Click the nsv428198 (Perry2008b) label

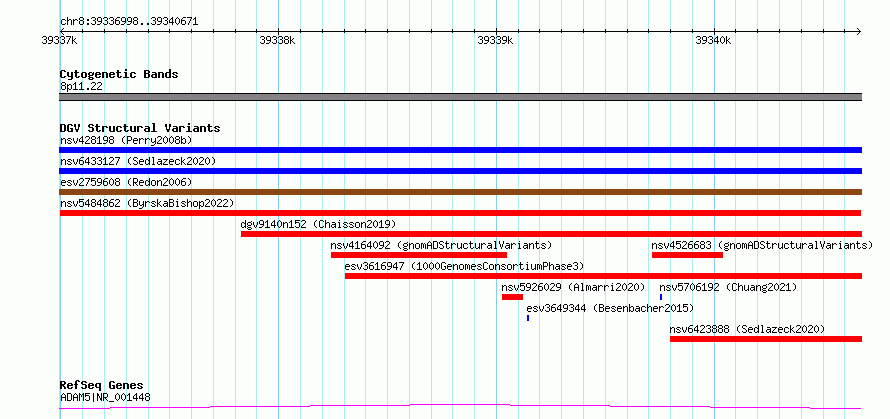(x=128, y=140)
